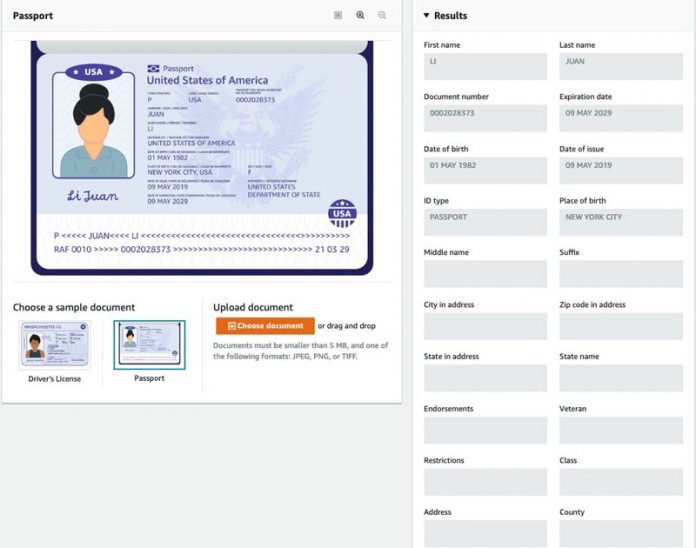The image size is (696, 548).
Task: Click the Veteran field
Action: 621,430
